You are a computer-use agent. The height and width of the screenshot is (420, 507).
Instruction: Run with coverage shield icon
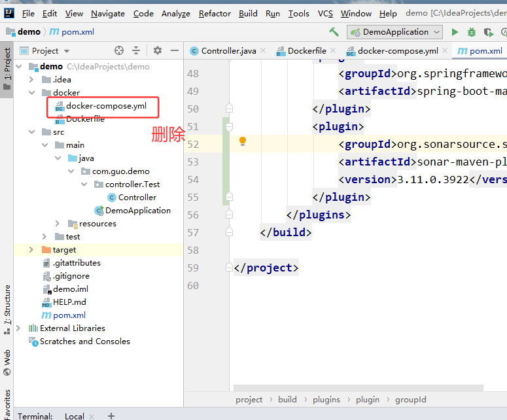488,32
